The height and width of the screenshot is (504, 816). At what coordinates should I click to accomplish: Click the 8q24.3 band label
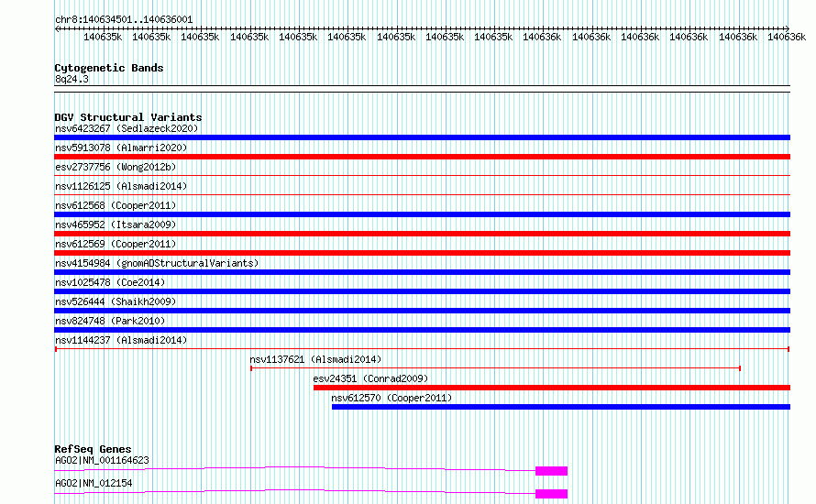tap(72, 79)
